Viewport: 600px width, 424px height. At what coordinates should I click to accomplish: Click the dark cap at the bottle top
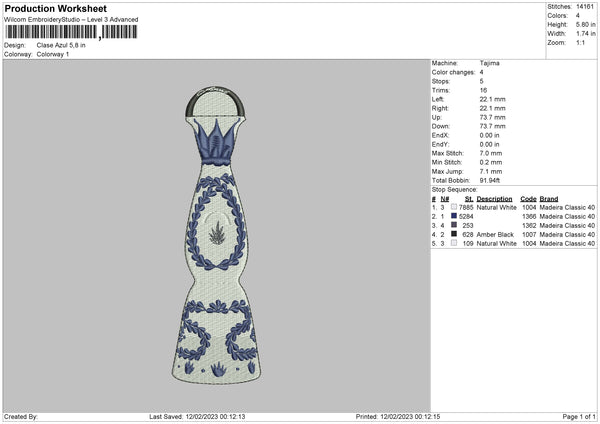pos(215,102)
